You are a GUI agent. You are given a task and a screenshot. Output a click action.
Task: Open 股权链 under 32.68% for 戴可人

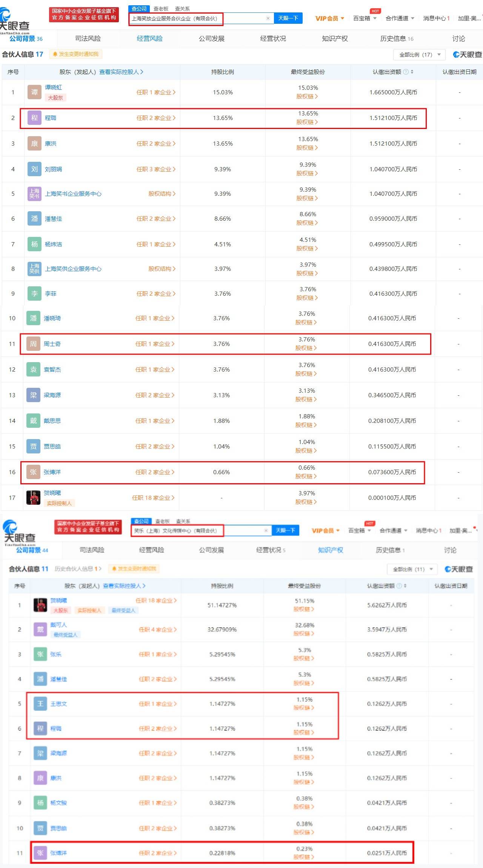click(x=304, y=634)
